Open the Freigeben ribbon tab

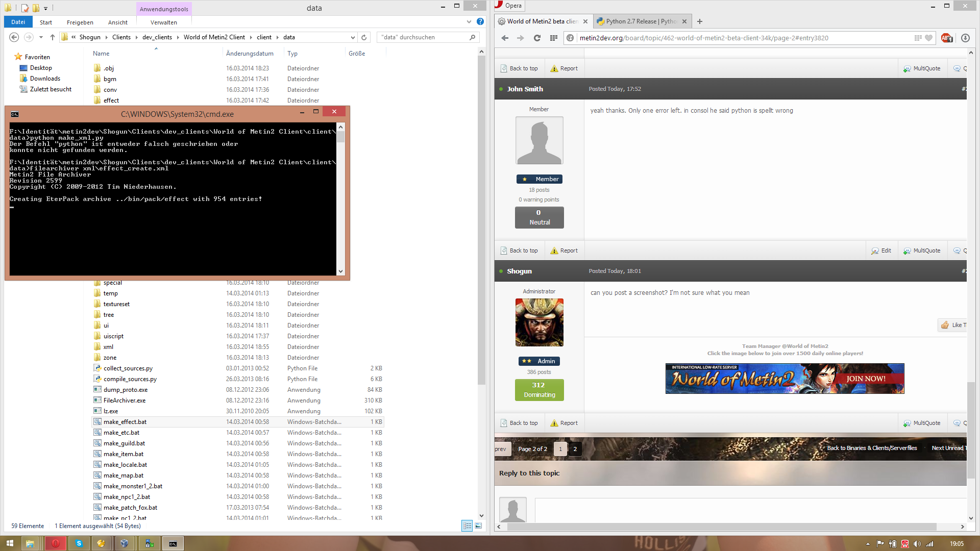click(x=80, y=22)
